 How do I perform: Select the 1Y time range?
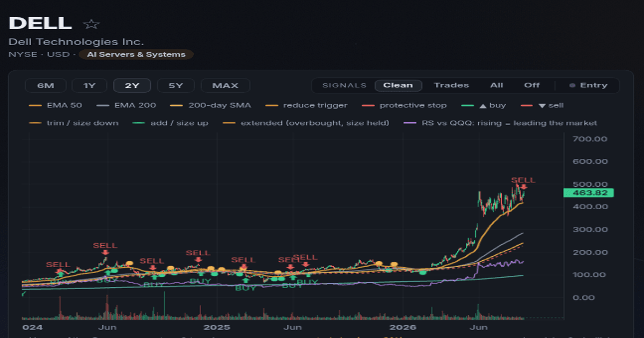click(x=90, y=85)
